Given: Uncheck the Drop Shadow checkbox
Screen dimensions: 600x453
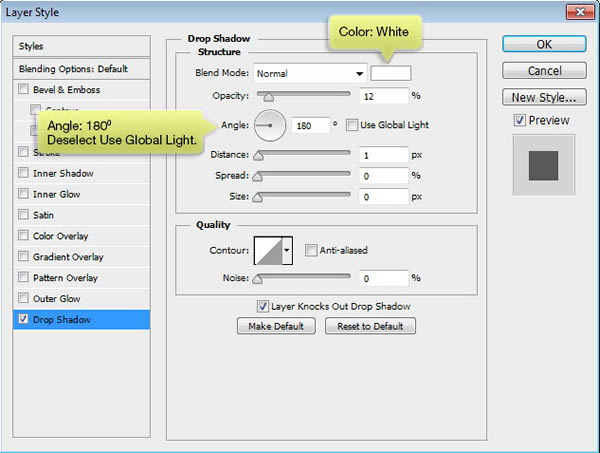Looking at the screenshot, I should point(23,319).
